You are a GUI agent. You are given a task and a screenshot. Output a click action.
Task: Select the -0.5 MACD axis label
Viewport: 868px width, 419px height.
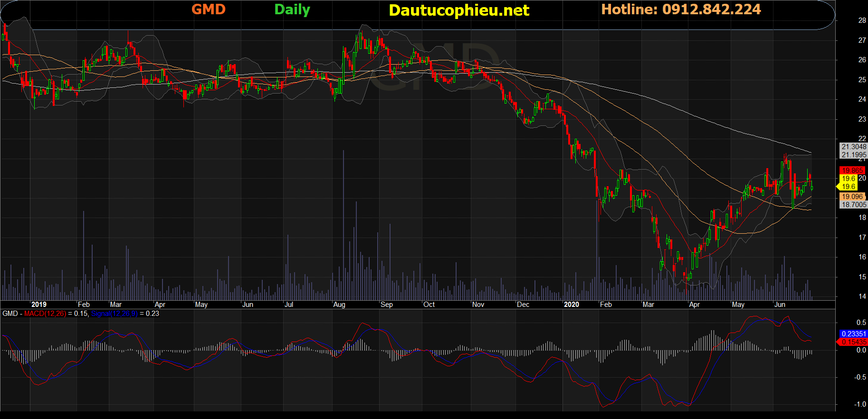(x=860, y=377)
